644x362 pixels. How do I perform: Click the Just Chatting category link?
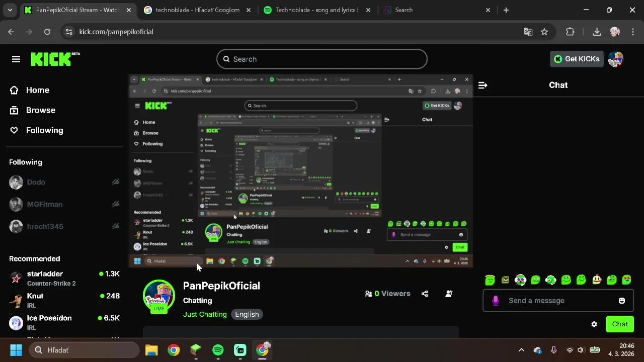pyautogui.click(x=205, y=314)
